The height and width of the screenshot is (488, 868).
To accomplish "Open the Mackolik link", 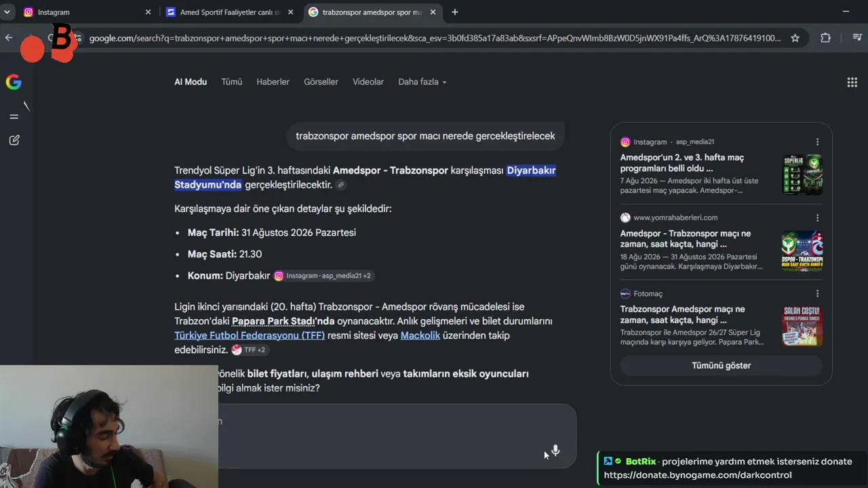I will [x=420, y=335].
